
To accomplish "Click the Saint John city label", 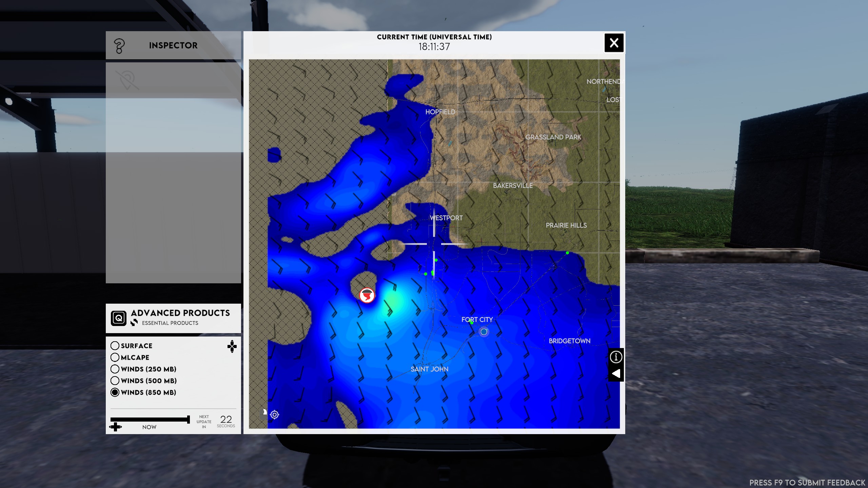I will 429,369.
